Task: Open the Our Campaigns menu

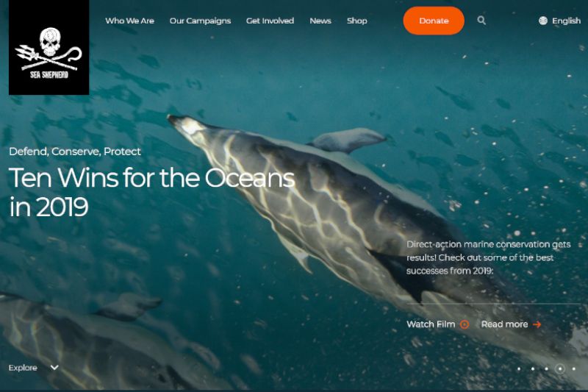Action: pyautogui.click(x=200, y=21)
